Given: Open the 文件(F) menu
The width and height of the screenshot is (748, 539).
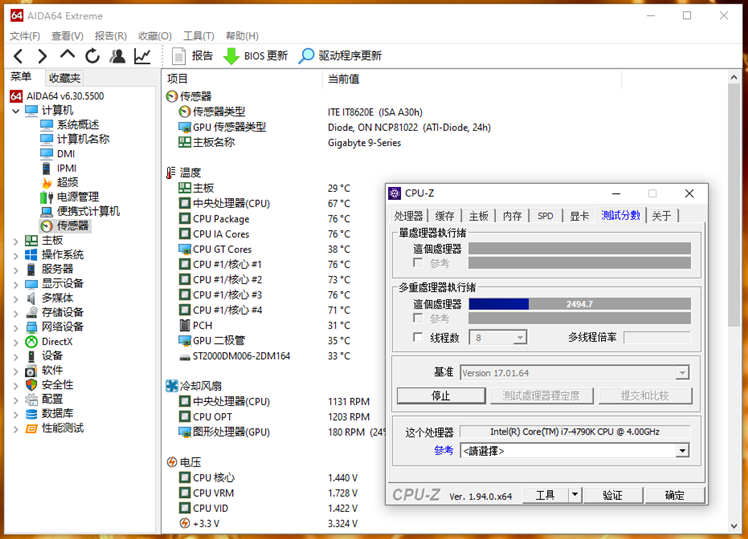Looking at the screenshot, I should (25, 36).
